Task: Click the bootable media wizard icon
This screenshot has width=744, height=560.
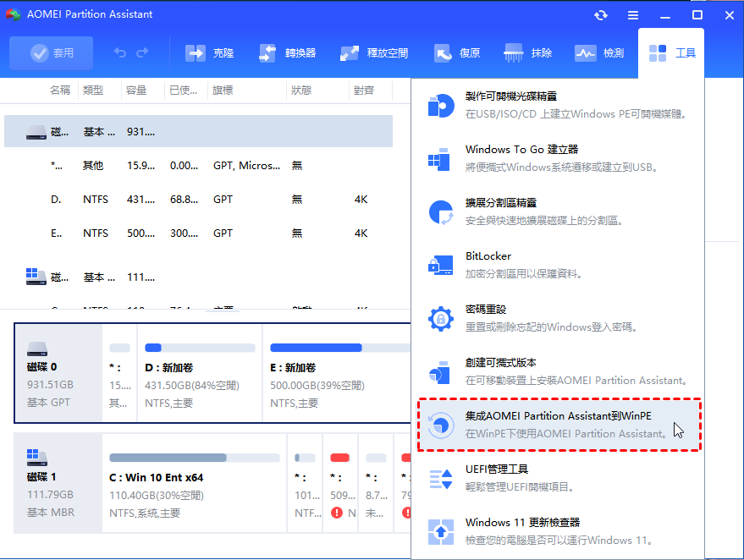Action: click(441, 105)
